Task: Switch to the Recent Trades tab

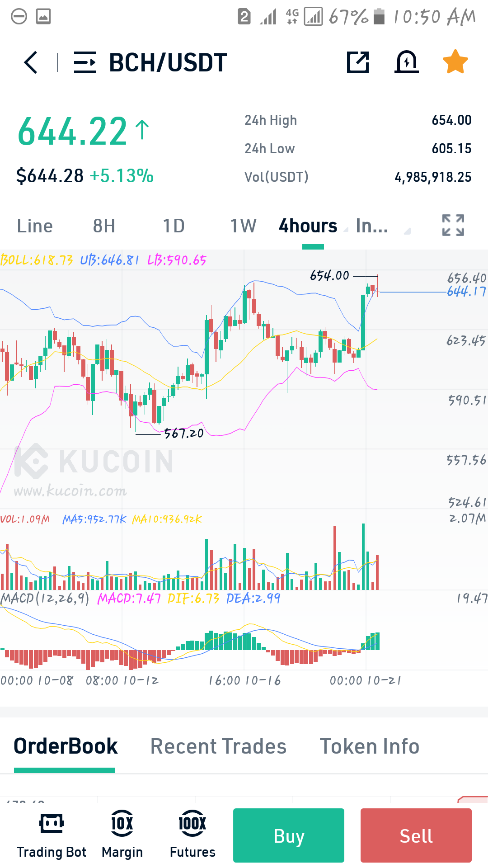Action: [218, 746]
